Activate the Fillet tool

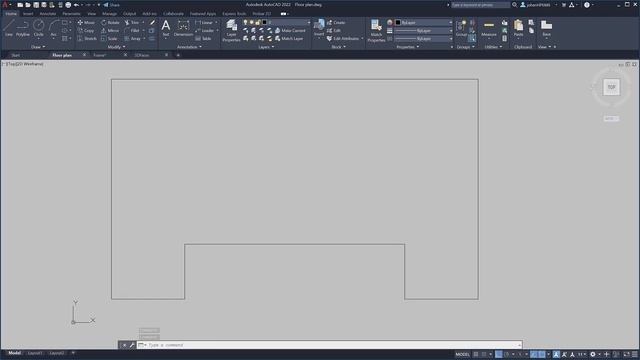pos(132,31)
